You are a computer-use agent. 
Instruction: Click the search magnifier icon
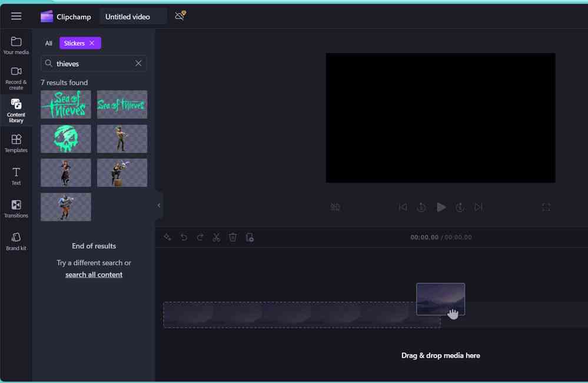48,63
